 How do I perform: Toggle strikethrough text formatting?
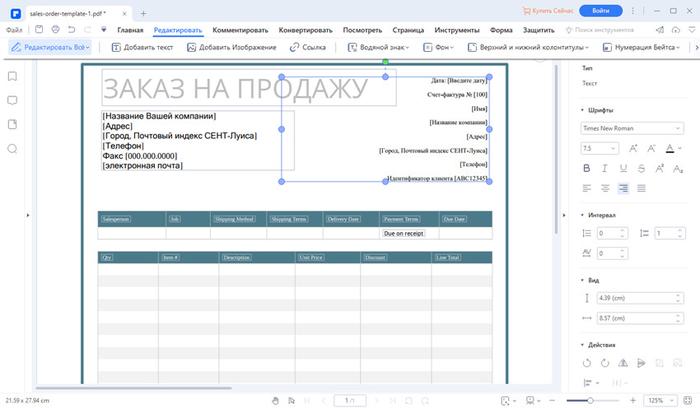coord(641,168)
